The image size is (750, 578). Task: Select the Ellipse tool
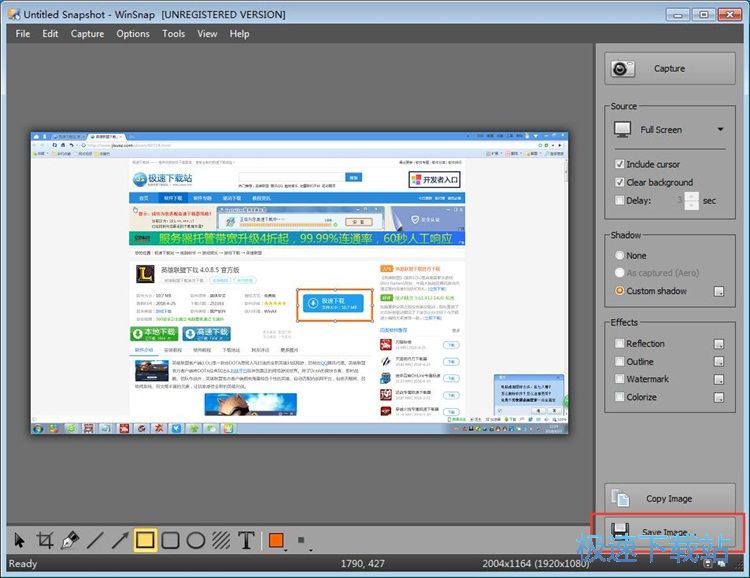coord(196,541)
